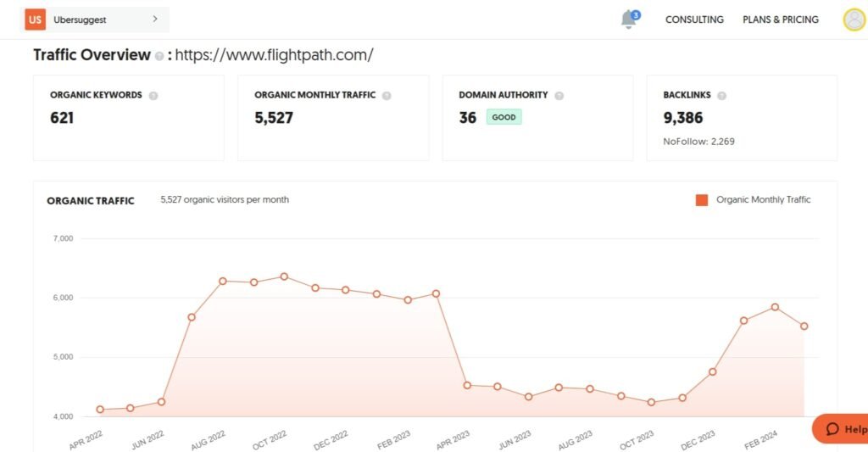
Task: Expand the Ubersuggest project chevron
Action: (155, 19)
